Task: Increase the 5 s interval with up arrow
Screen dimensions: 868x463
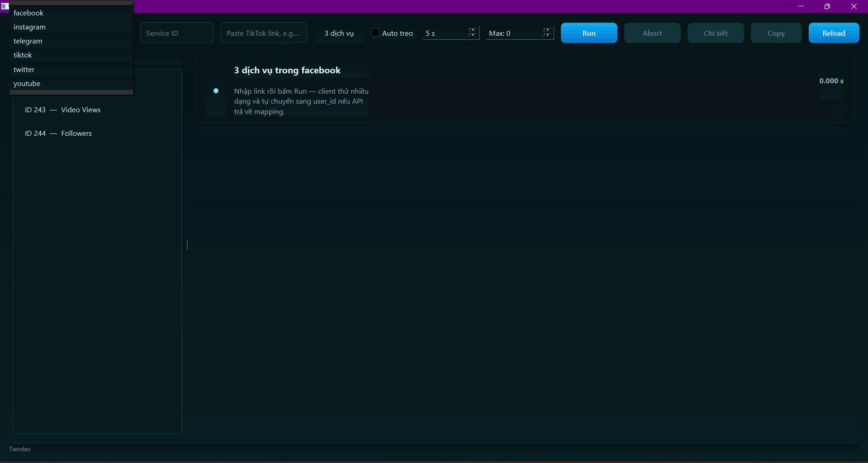Action: point(473,30)
